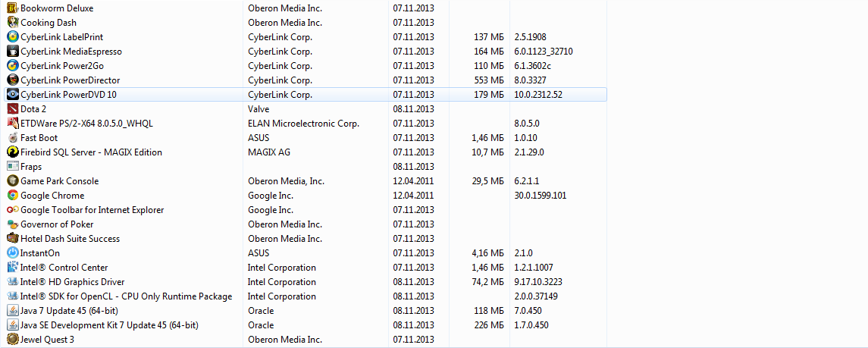
Task: Click the Valve publisher cell
Action: (258, 109)
